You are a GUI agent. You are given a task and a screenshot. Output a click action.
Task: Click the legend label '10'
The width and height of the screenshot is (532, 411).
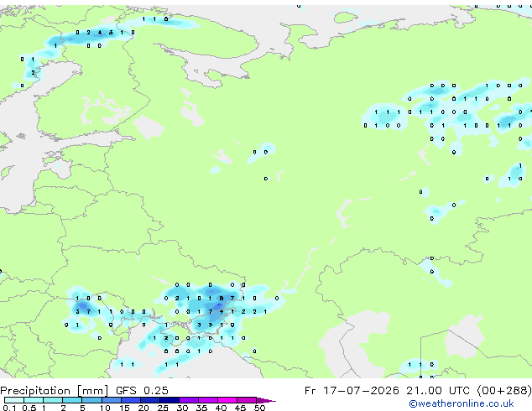(105, 408)
